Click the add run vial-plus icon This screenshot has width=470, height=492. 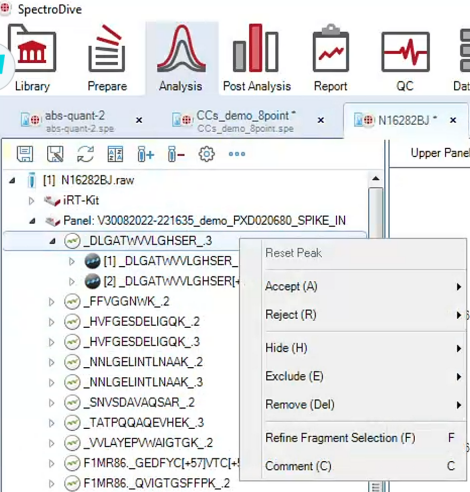click(146, 154)
